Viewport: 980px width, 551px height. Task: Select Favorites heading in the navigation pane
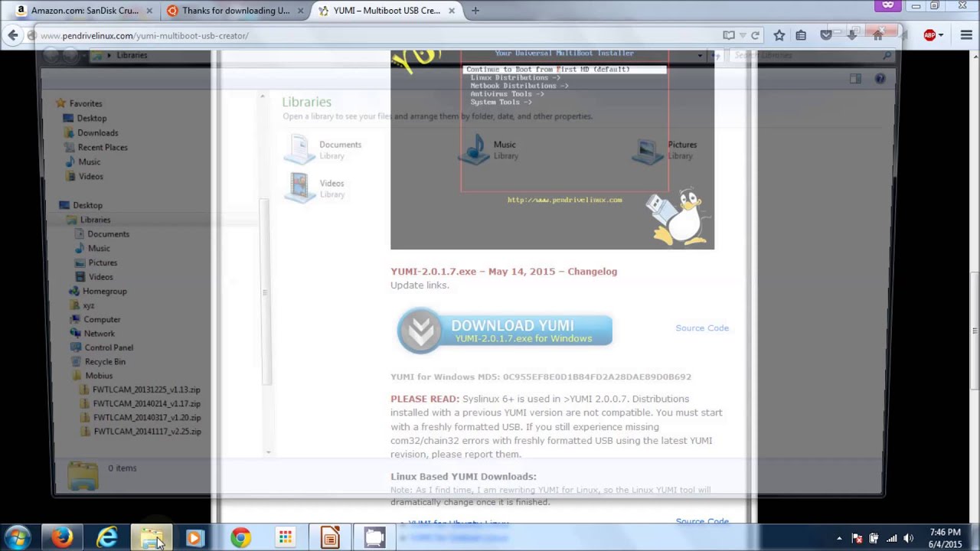(85, 103)
